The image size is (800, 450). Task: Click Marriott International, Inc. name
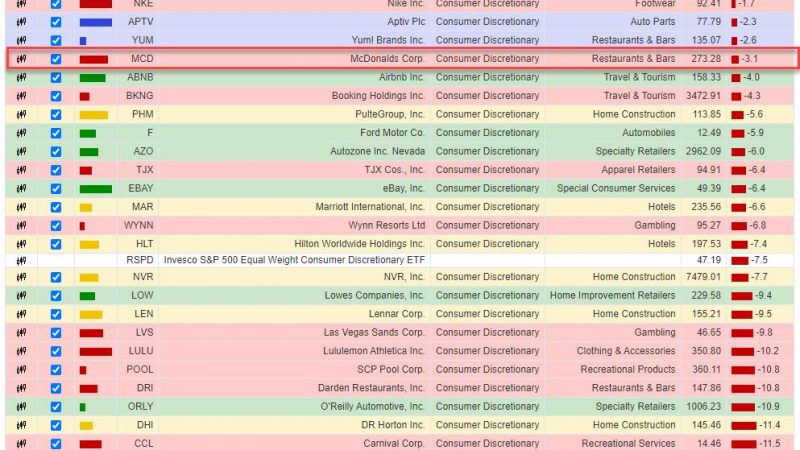coord(370,207)
